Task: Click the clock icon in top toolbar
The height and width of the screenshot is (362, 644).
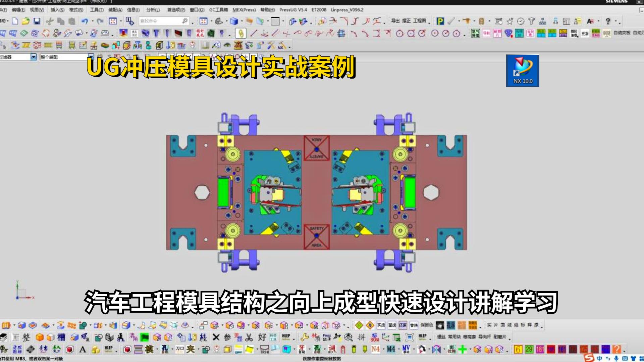Action: 521,21
